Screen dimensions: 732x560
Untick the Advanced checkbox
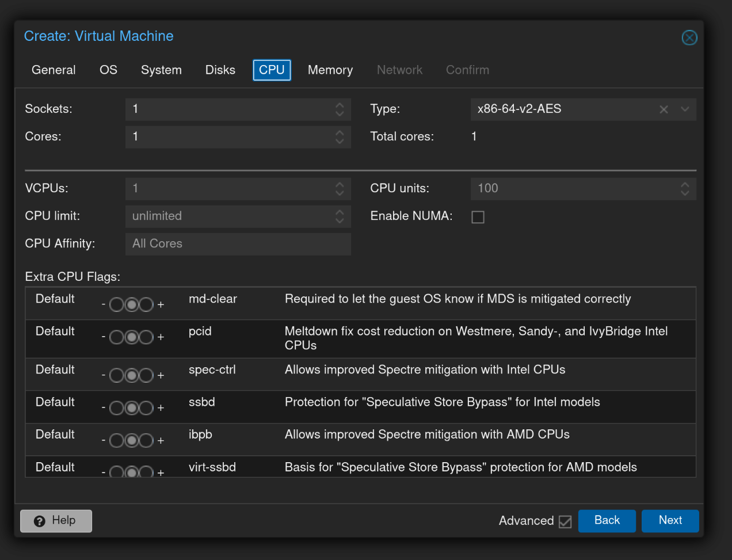pyautogui.click(x=565, y=521)
